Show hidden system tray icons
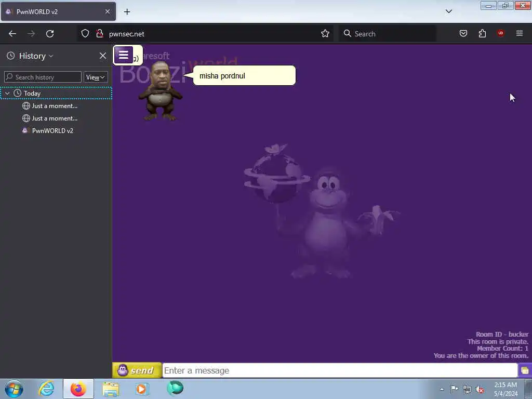The height and width of the screenshot is (399, 532). [x=442, y=389]
